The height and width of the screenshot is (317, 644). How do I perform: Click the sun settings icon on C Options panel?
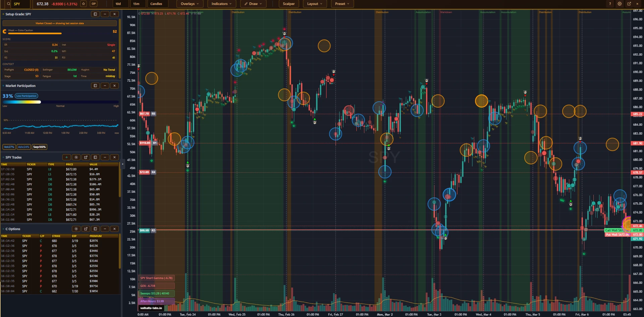tap(76, 228)
